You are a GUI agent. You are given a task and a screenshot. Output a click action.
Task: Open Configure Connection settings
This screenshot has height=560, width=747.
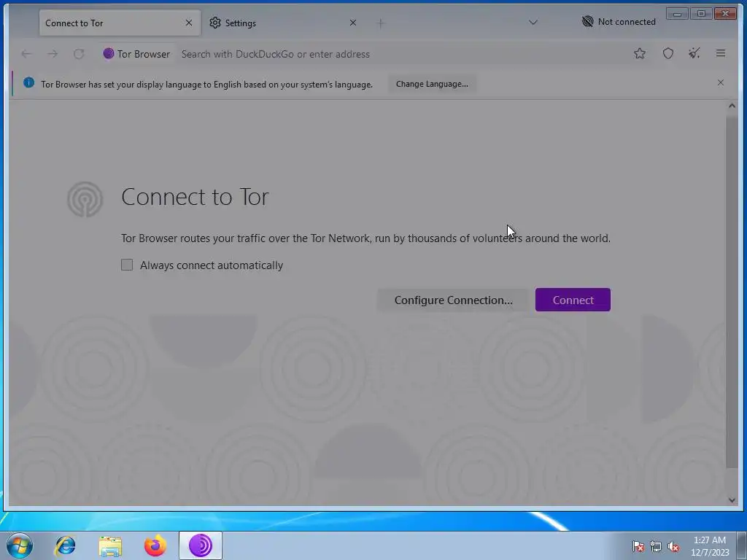tap(453, 300)
